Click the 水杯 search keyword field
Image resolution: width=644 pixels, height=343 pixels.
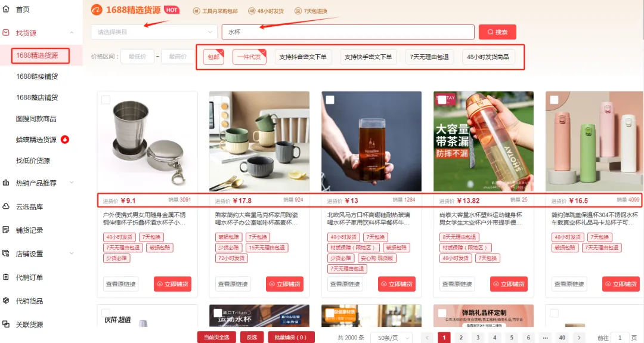pyautogui.click(x=348, y=32)
